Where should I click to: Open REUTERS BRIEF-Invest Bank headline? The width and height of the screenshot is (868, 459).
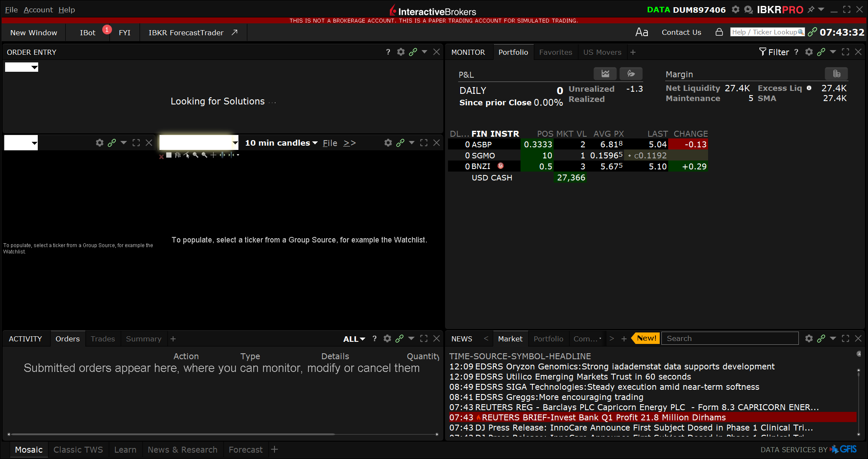[x=652, y=417]
